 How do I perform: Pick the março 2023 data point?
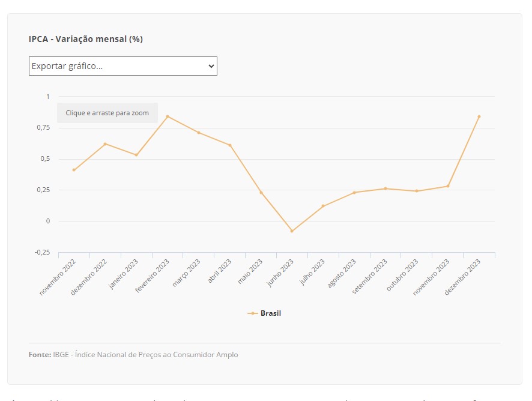coord(199,133)
